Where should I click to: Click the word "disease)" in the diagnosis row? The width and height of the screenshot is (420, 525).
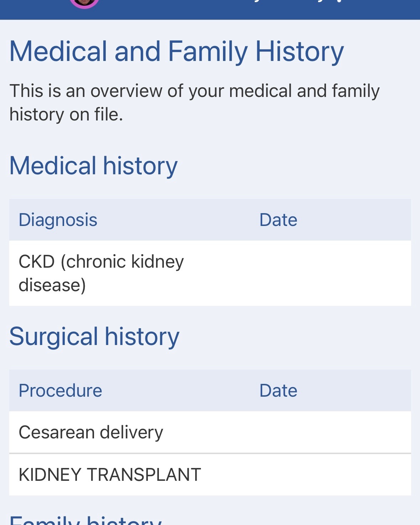tap(52, 285)
